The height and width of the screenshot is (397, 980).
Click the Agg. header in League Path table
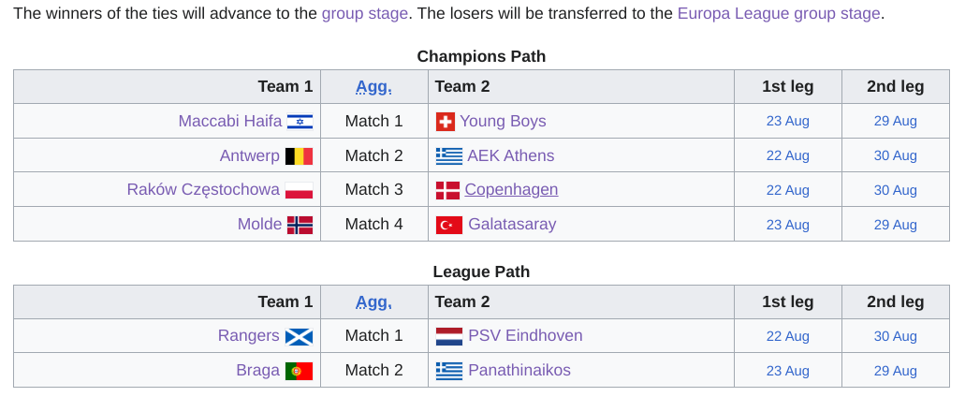(373, 302)
